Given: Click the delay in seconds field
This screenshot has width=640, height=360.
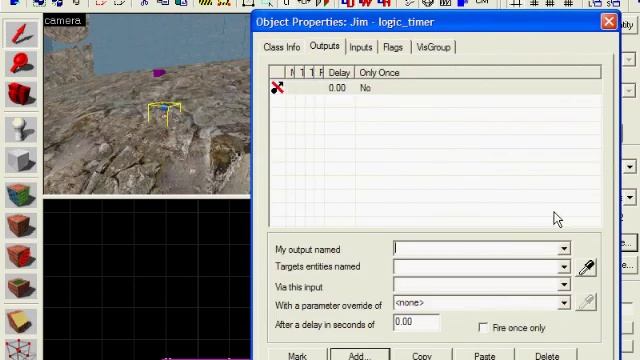Looking at the screenshot, I should (x=416, y=322).
